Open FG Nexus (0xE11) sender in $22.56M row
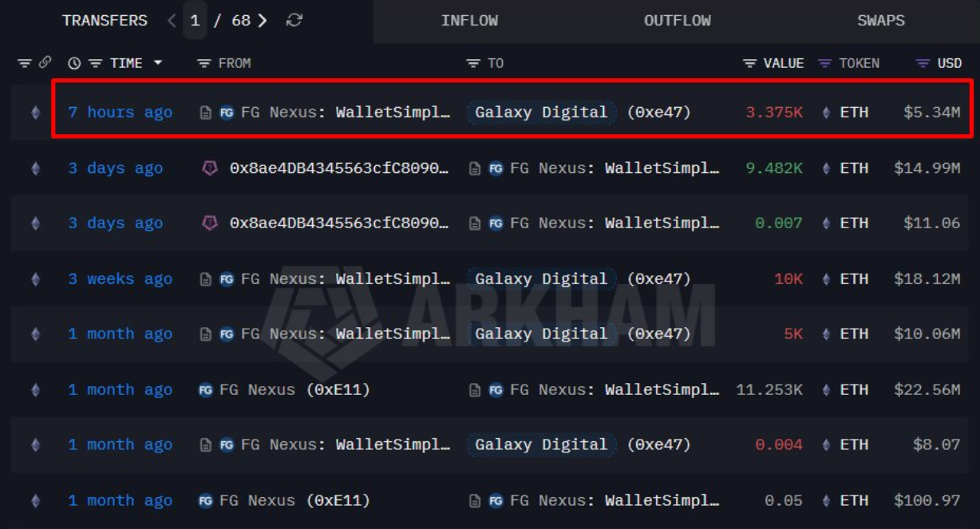This screenshot has width=980, height=529. click(294, 390)
